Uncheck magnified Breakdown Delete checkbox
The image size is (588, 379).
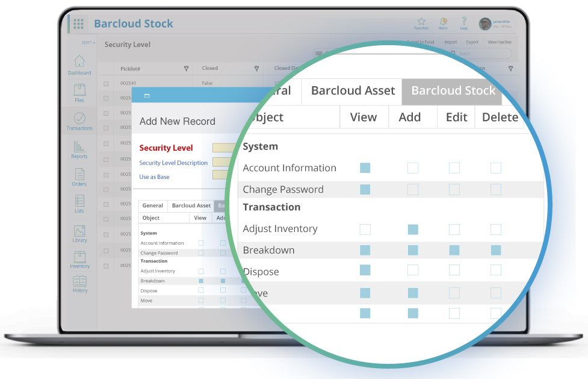pyautogui.click(x=496, y=250)
